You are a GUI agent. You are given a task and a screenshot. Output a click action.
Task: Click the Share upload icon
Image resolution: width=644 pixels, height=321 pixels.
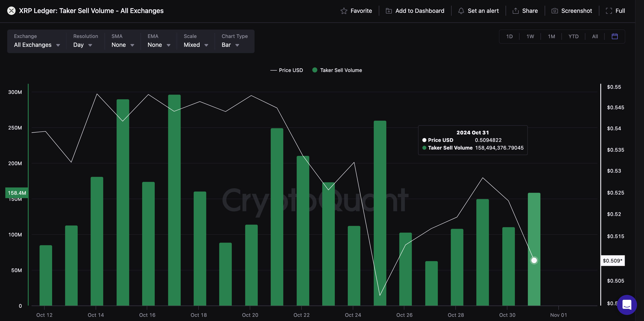516,11
